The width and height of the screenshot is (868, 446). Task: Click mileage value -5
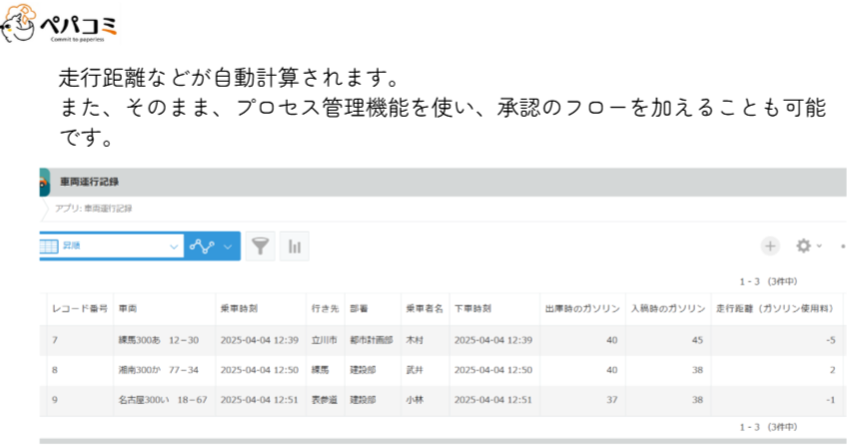(x=830, y=340)
